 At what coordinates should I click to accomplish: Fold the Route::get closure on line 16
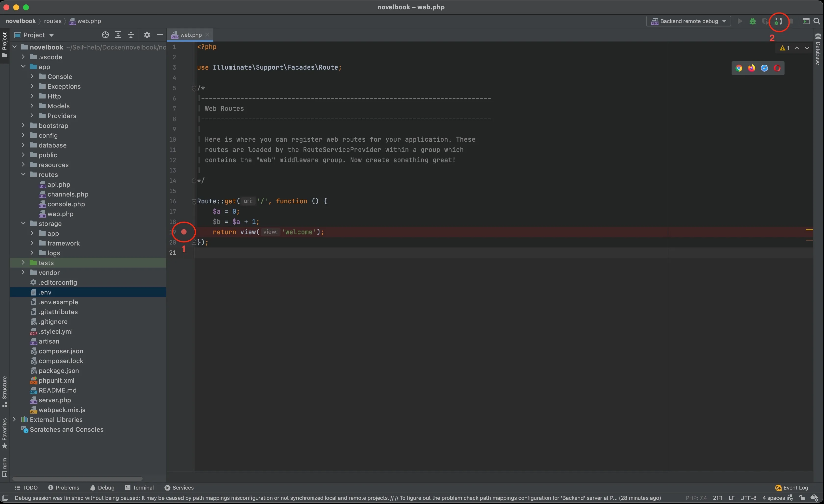pyautogui.click(x=194, y=201)
